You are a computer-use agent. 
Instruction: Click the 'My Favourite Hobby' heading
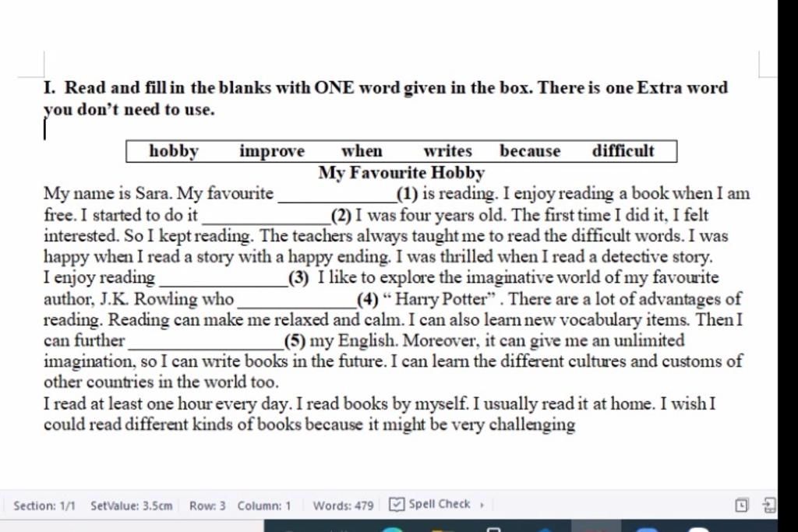[x=401, y=173]
